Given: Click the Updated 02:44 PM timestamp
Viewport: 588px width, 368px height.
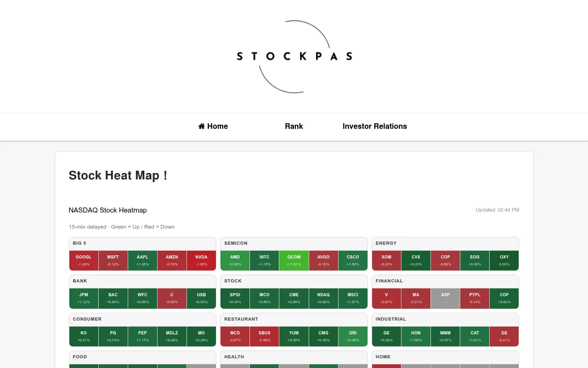Looking at the screenshot, I should coord(498,210).
